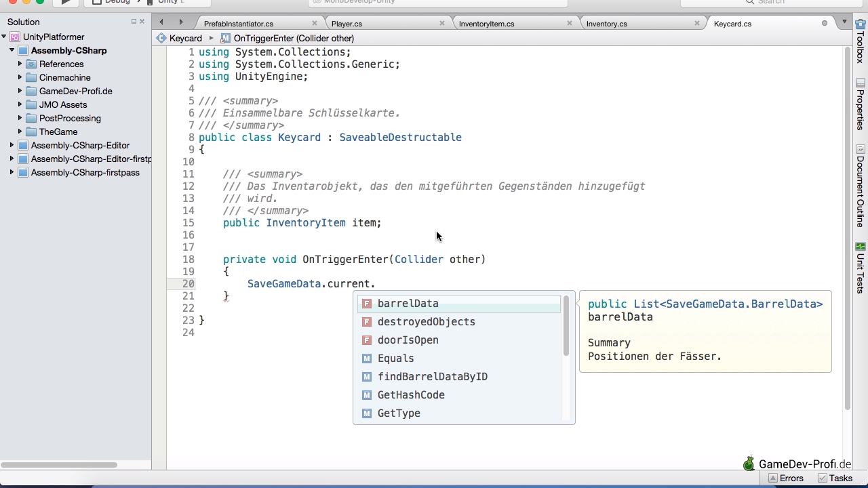Screen dimensions: 868x488
Task: Click method icon next to GetHashCode
Action: click(367, 395)
